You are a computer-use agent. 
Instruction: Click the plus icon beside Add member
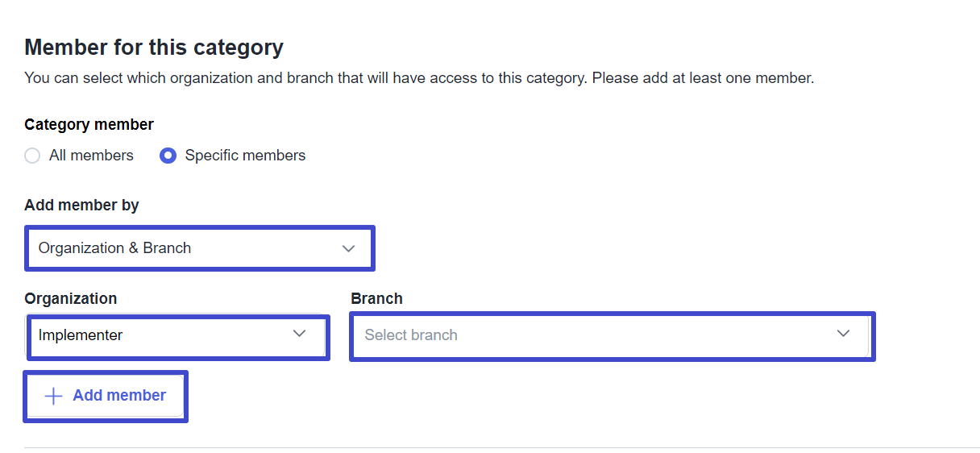pos(53,396)
